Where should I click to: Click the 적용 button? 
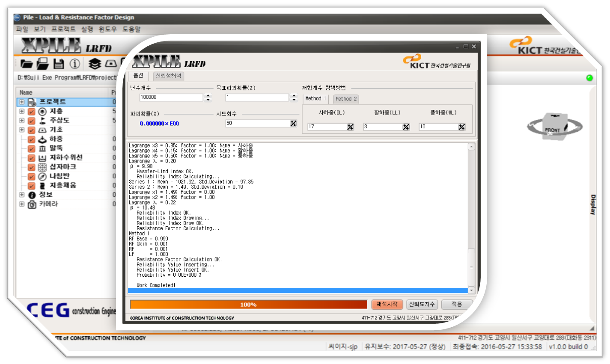click(x=457, y=304)
